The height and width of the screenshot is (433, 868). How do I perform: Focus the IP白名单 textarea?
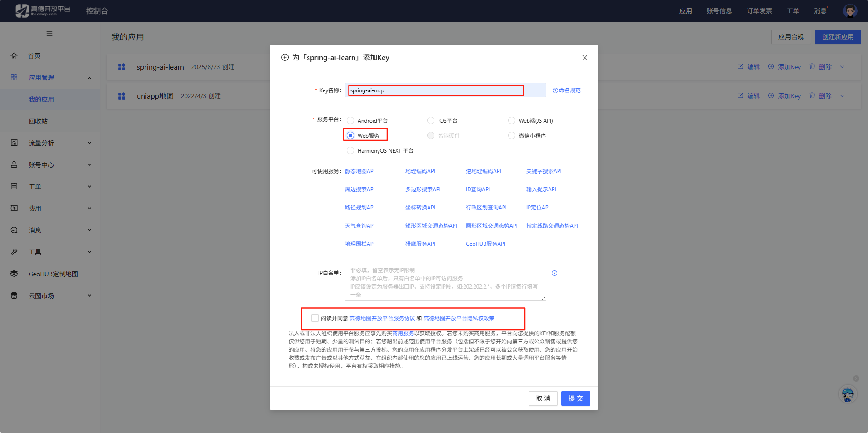point(445,282)
